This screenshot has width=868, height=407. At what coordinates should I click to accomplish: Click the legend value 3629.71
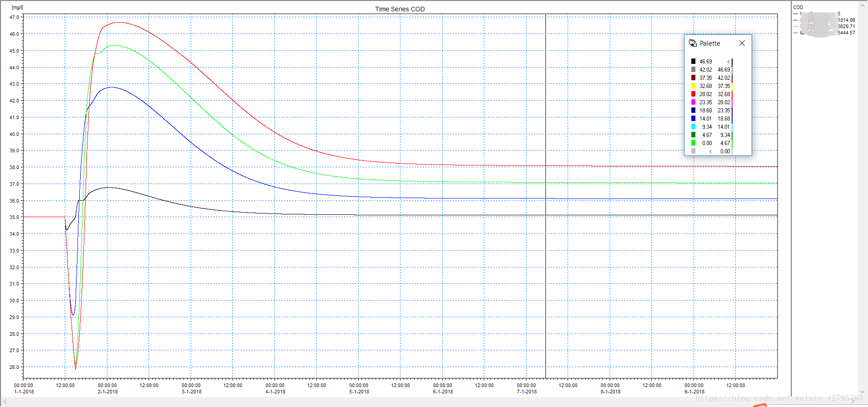click(846, 26)
